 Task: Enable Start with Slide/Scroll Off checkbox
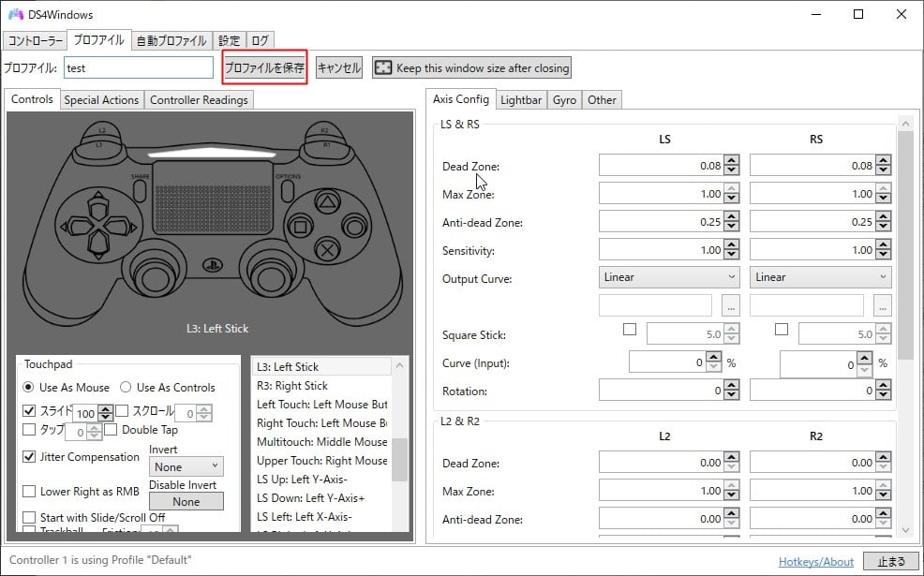pyautogui.click(x=29, y=517)
